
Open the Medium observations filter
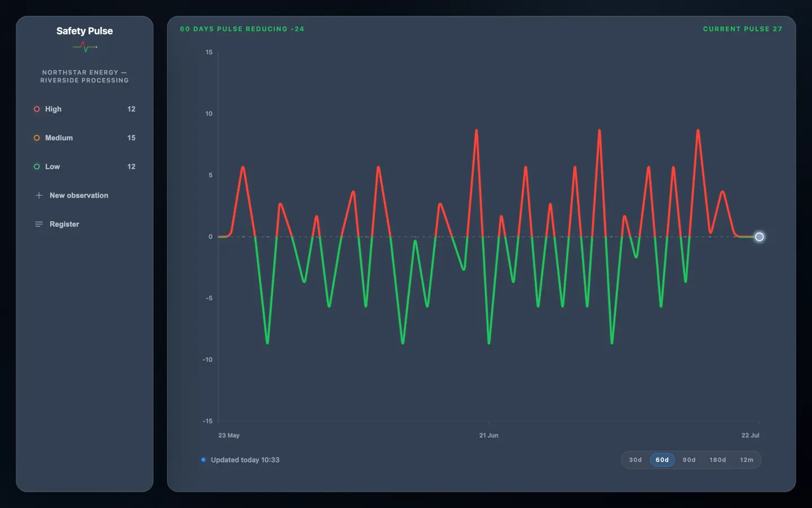point(85,138)
